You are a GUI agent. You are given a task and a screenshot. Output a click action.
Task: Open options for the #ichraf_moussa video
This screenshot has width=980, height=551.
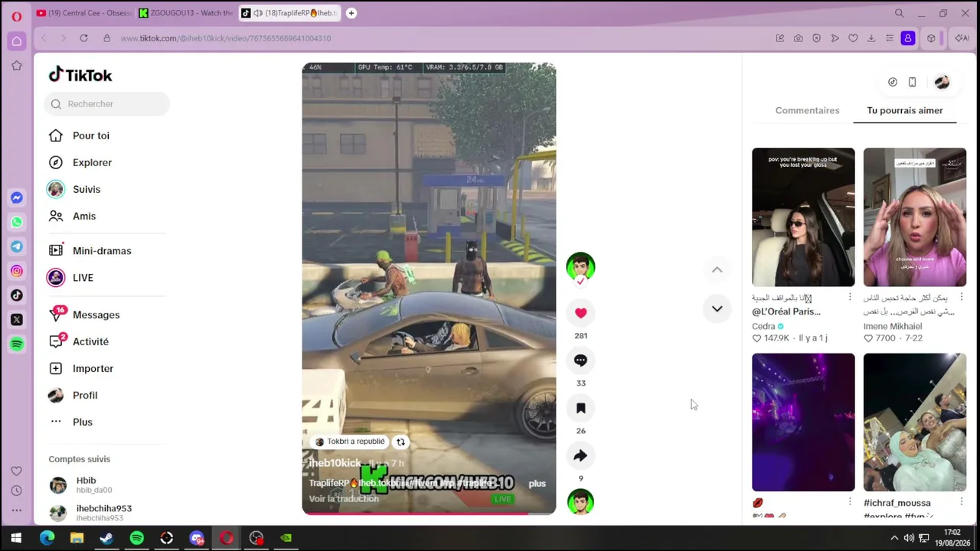pos(962,502)
